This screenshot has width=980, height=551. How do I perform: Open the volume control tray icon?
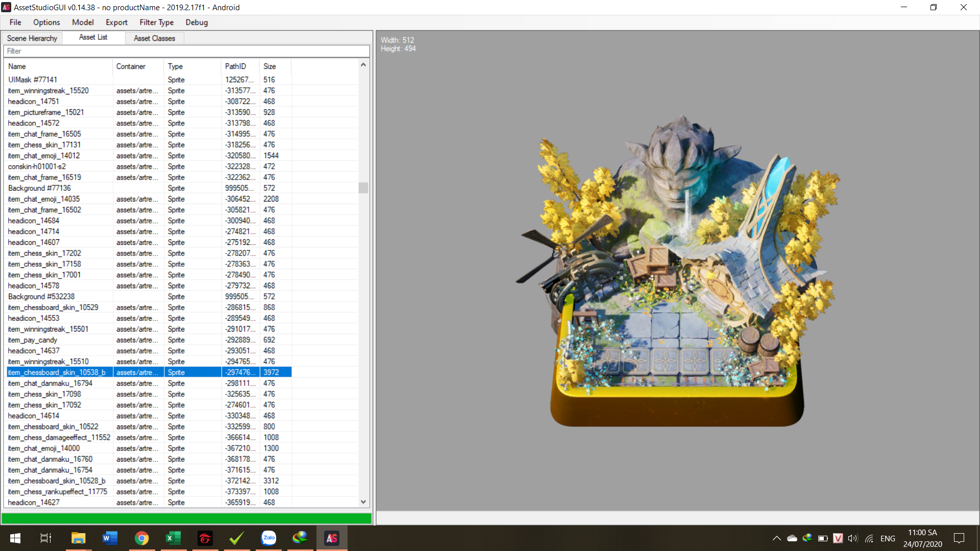coord(853,538)
